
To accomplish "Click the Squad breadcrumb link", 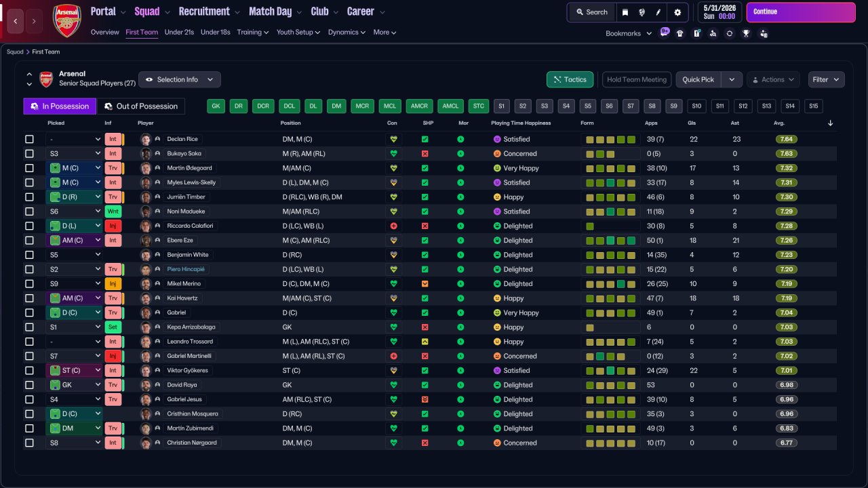I will tap(15, 52).
